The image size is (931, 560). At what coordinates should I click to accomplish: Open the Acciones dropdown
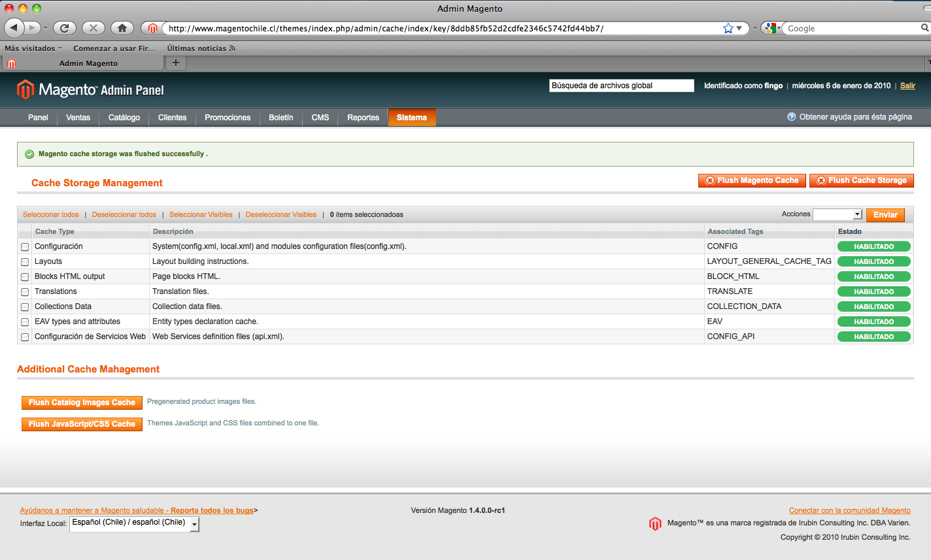click(838, 214)
